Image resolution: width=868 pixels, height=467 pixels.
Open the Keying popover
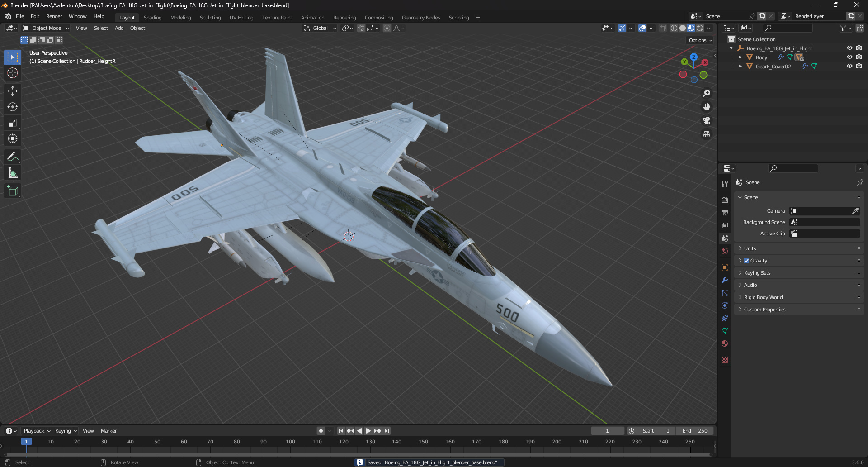(x=66, y=431)
